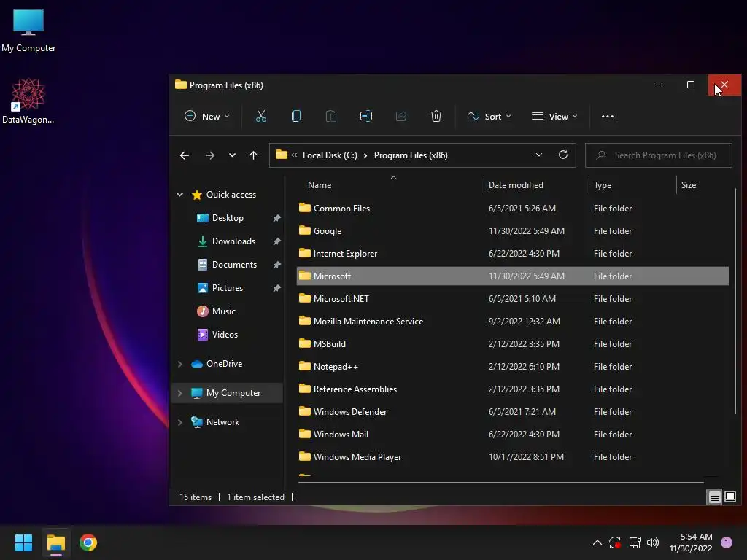Open Music in the navigation pane
The height and width of the screenshot is (560, 747).
[223, 311]
